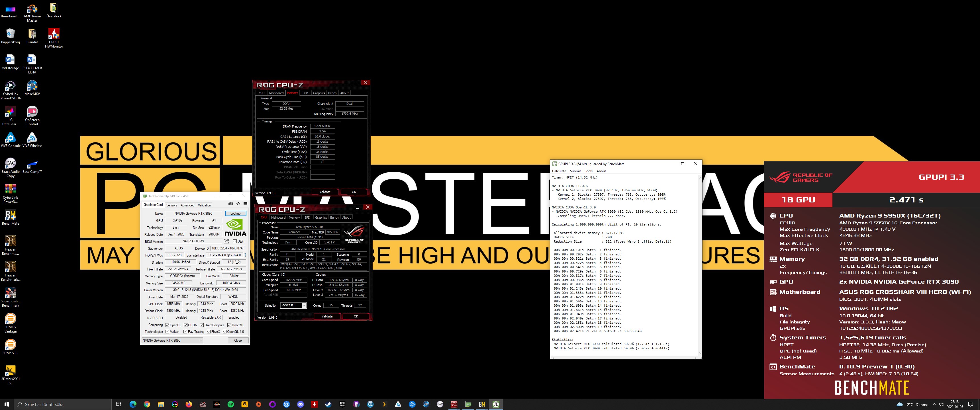Click the Windows Start button
Screen dimensions: 980x410
click(7, 404)
